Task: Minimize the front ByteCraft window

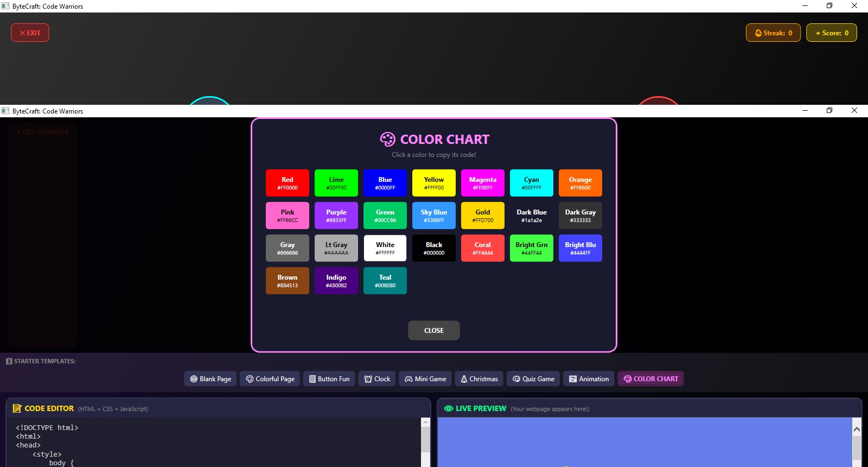Action: [x=805, y=110]
